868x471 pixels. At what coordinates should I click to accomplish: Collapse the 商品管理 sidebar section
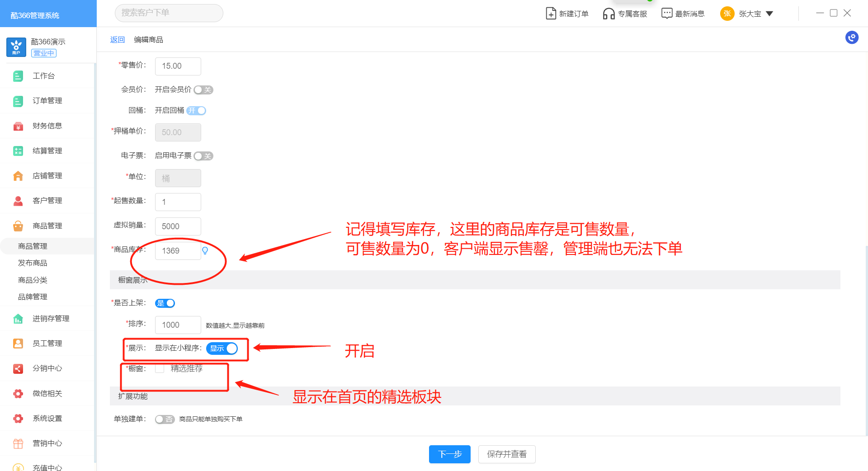click(47, 226)
